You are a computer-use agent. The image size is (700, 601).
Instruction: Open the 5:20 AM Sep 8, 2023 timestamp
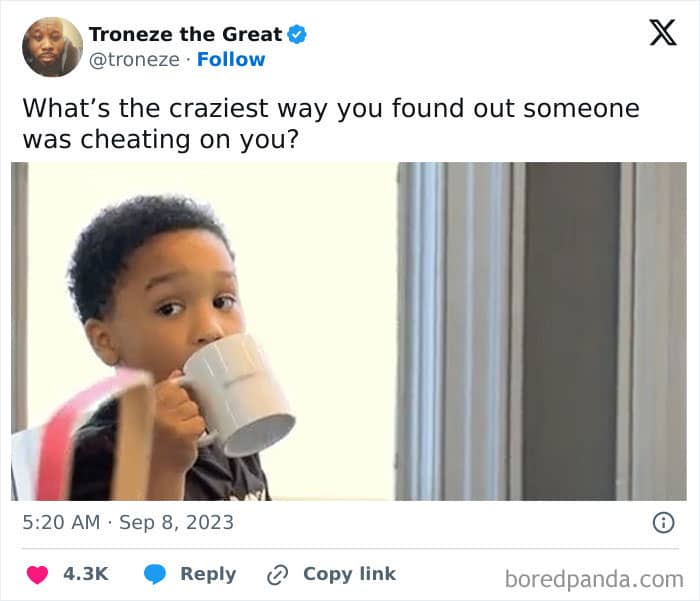128,522
